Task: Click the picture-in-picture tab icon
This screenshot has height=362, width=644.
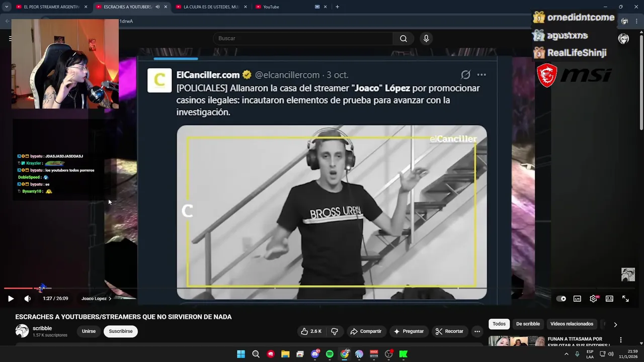Action: pyautogui.click(x=317, y=7)
